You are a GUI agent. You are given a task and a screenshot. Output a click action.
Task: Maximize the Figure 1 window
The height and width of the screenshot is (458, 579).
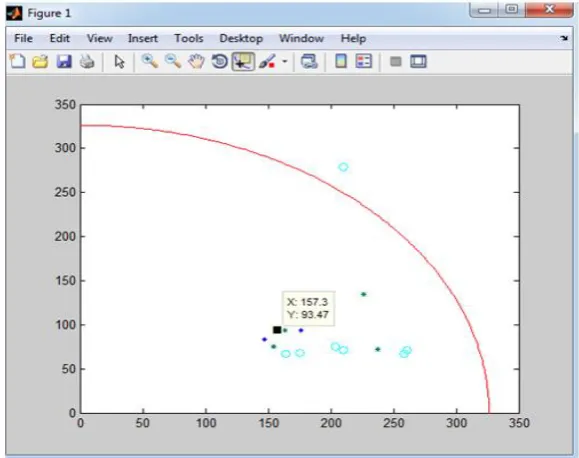511,10
